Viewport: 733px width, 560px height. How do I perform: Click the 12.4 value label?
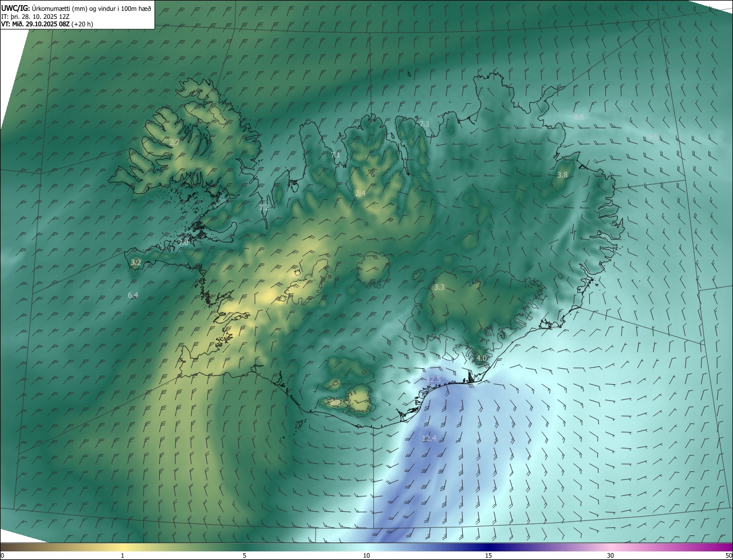[429, 438]
